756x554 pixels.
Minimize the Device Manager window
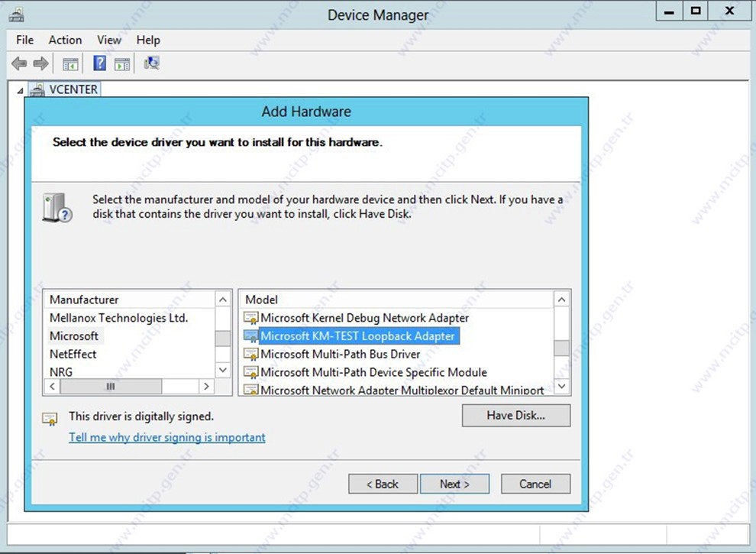[669, 11]
